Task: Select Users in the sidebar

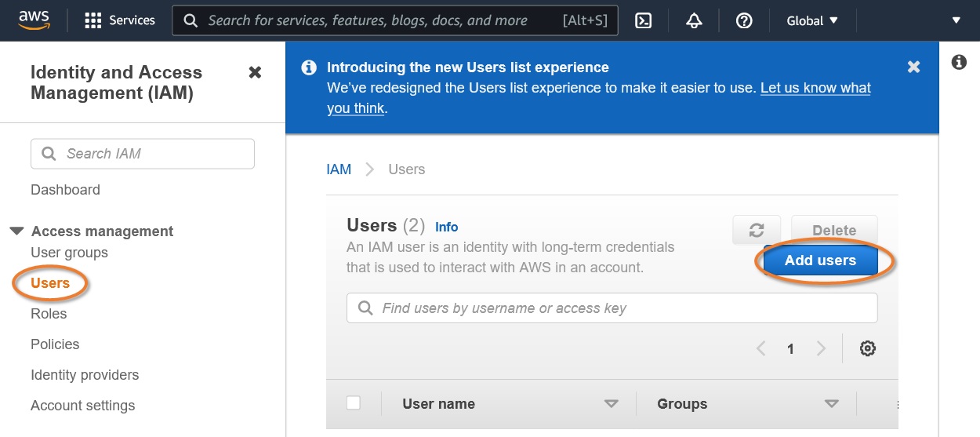Action: point(50,283)
